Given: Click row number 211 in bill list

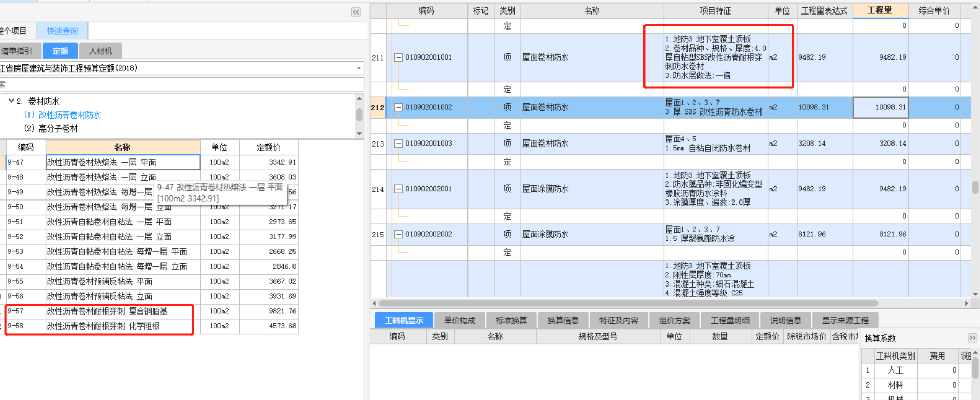Looking at the screenshot, I should click(x=378, y=58).
